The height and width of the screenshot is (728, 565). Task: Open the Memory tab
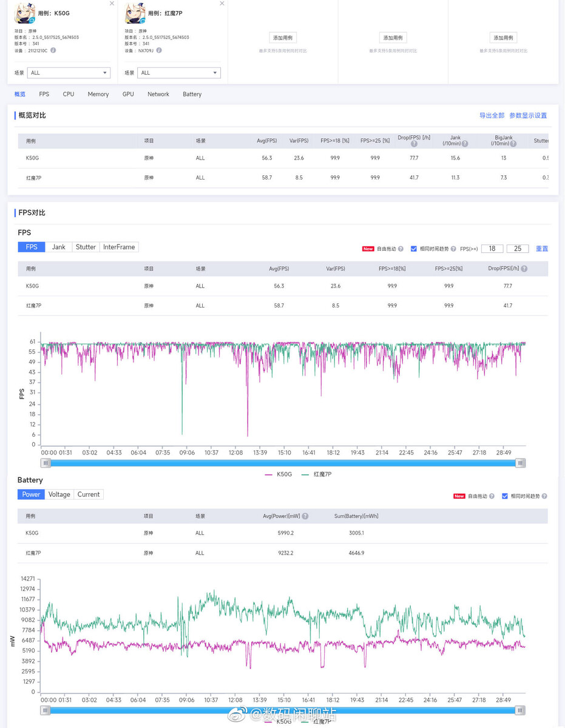click(x=98, y=94)
